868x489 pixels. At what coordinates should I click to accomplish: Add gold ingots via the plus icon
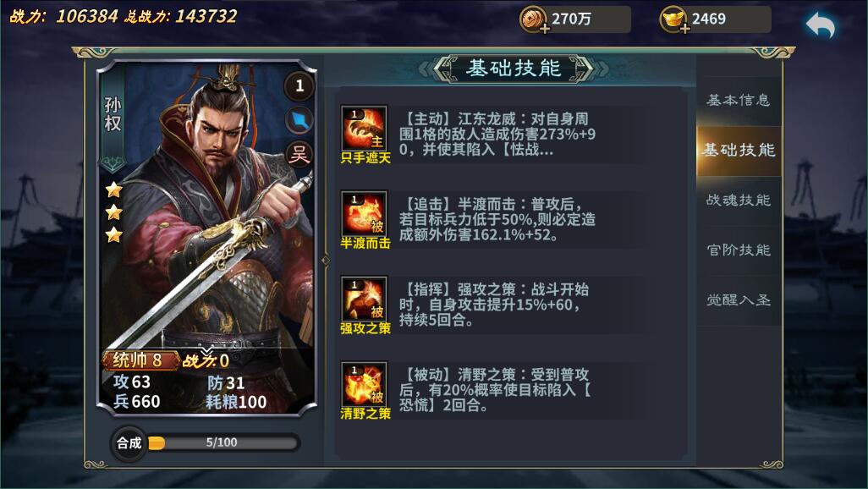[x=684, y=29]
